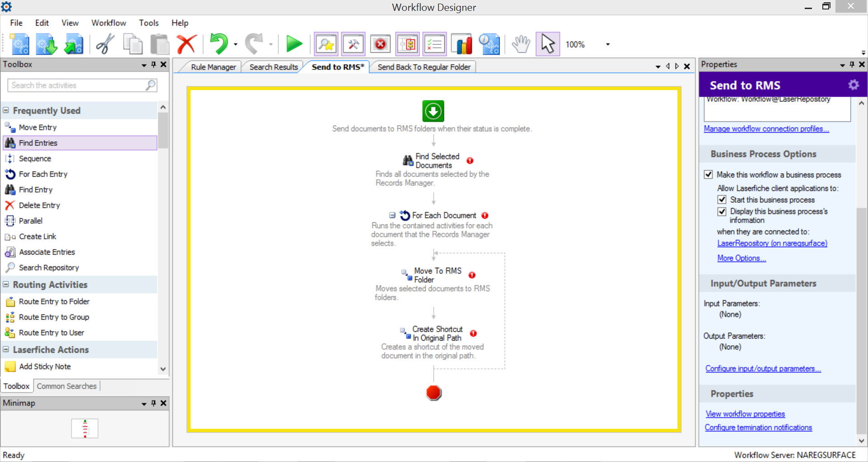Click the New Workflow gear icon

20,44
